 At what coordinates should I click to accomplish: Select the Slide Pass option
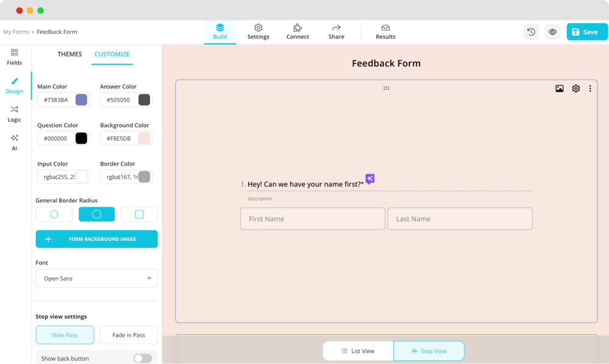pos(65,335)
